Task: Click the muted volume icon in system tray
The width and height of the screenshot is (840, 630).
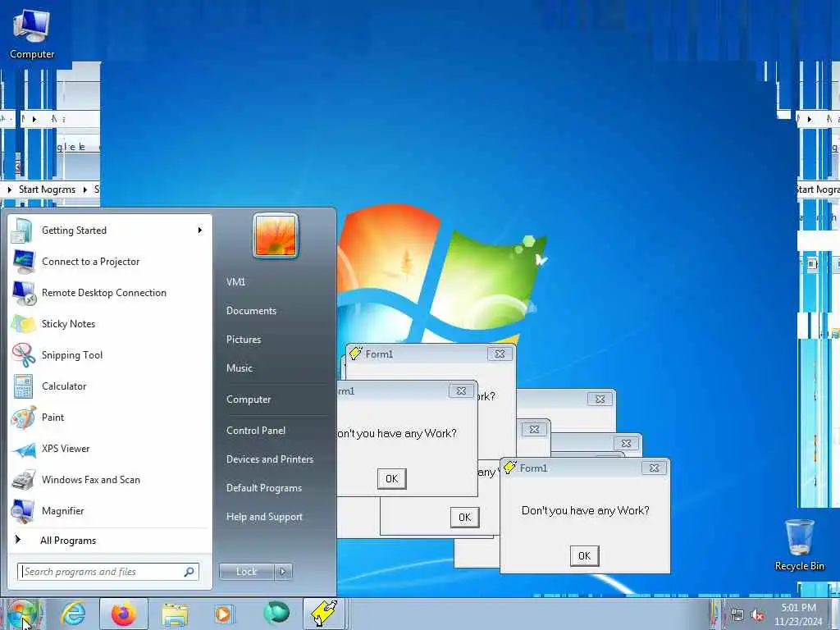Action: (x=757, y=615)
